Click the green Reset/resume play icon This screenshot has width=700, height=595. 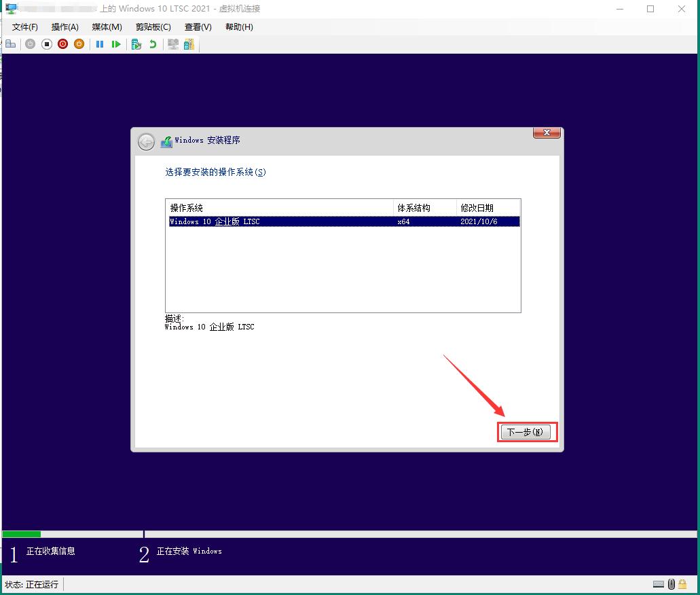coord(116,43)
